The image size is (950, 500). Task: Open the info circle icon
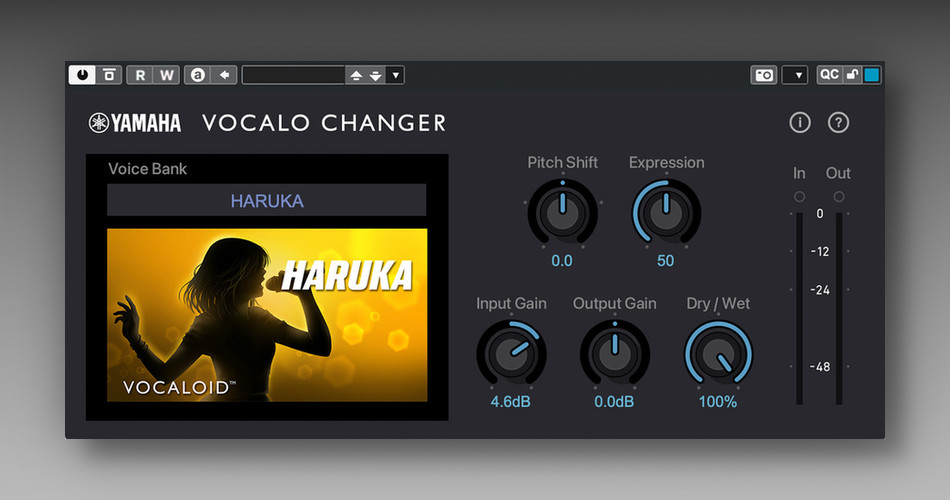tap(800, 123)
